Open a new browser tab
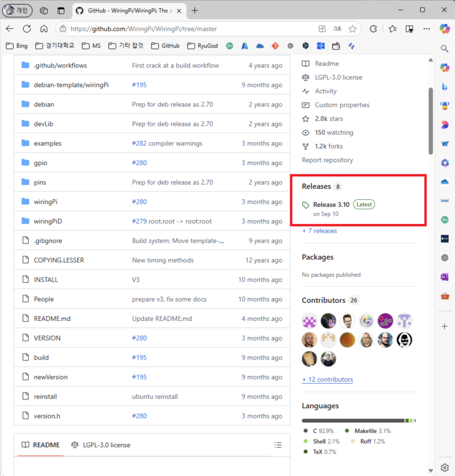This screenshot has height=476, width=455. coord(195,10)
